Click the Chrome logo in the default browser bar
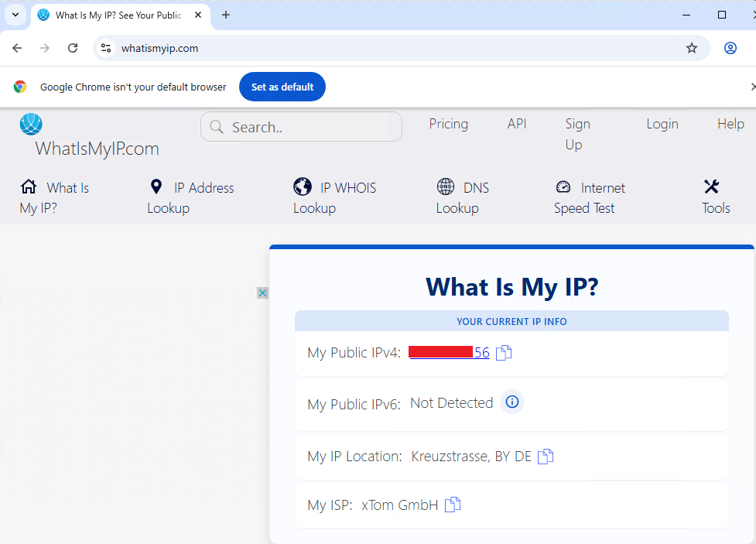This screenshot has width=756, height=544. [x=20, y=87]
